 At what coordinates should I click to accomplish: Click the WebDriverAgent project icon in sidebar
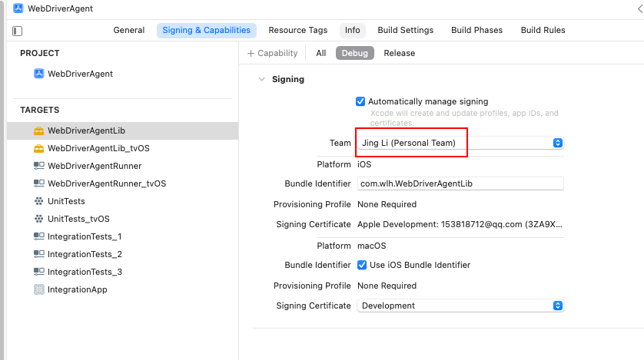[39, 74]
